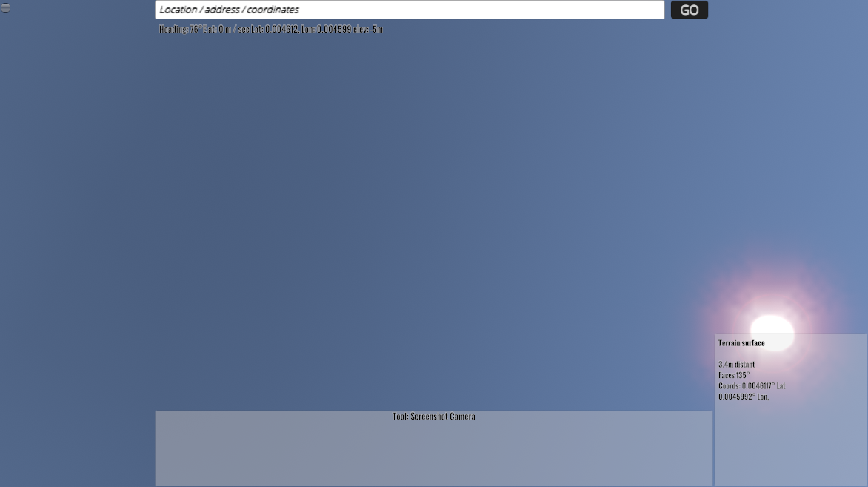868x487 pixels.
Task: Click the Location / address / coordinates search field
Action: coord(409,10)
